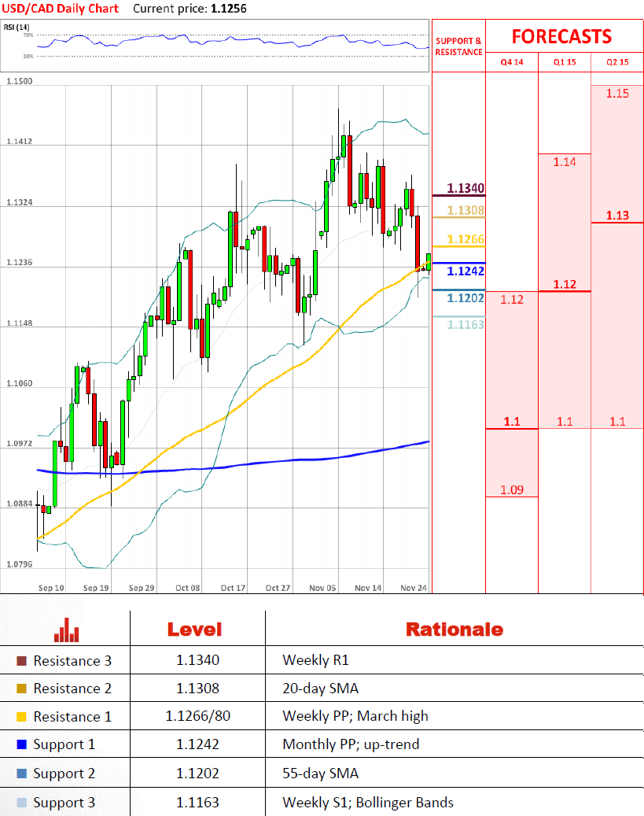
Task: Click the Nov 24 date label on axis
Action: click(x=414, y=588)
